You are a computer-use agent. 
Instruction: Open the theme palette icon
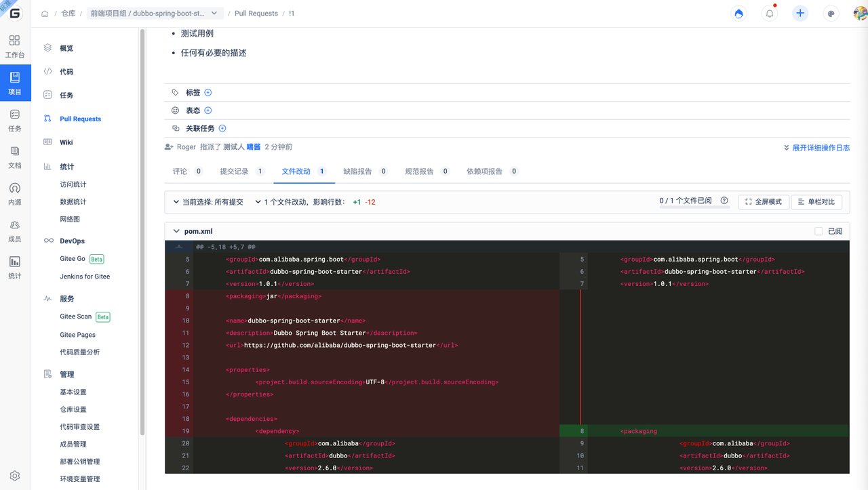831,14
